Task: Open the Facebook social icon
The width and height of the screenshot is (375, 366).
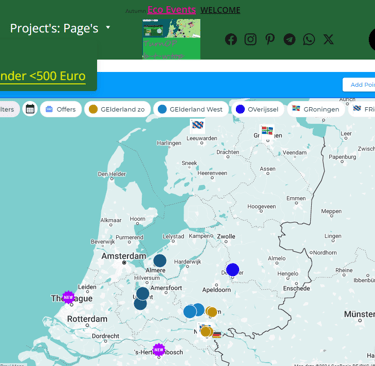Action: pyautogui.click(x=231, y=39)
